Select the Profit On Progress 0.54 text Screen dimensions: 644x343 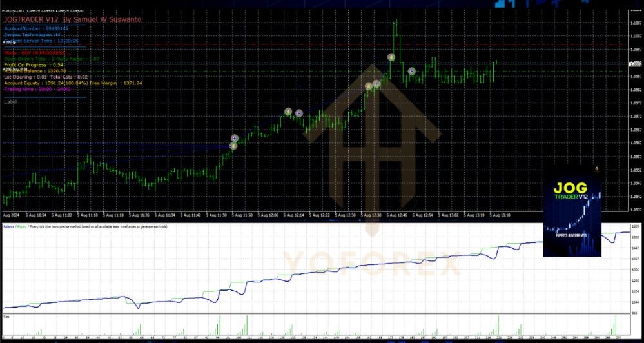point(34,65)
